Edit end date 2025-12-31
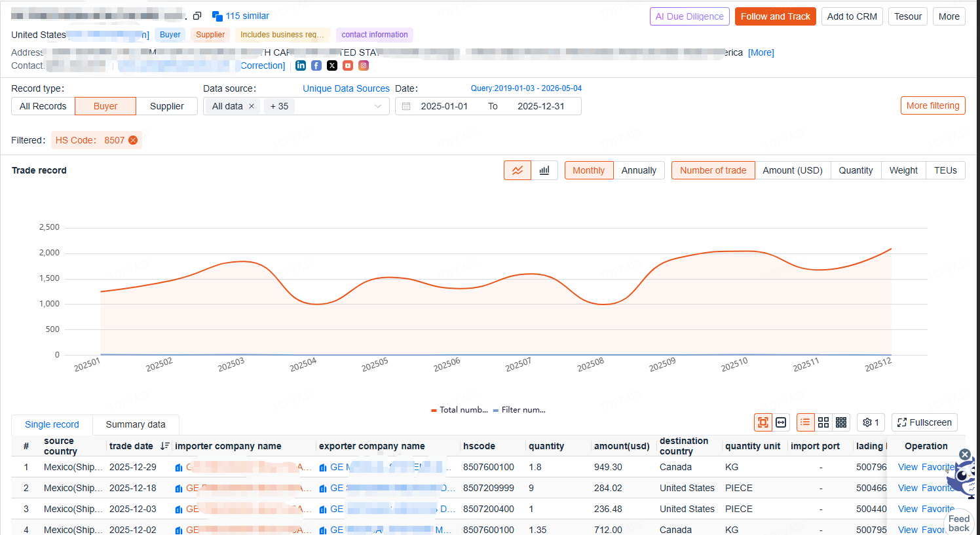 (541, 106)
